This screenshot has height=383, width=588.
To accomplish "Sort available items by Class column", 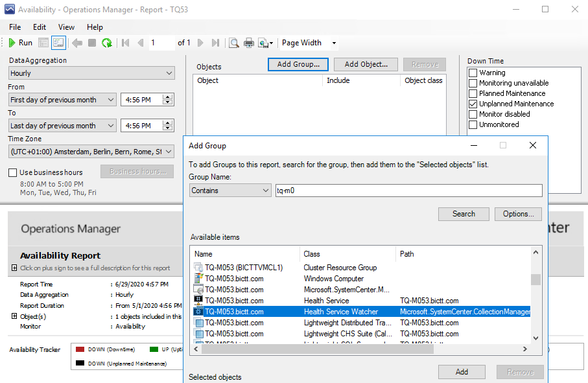I will pyautogui.click(x=347, y=254).
